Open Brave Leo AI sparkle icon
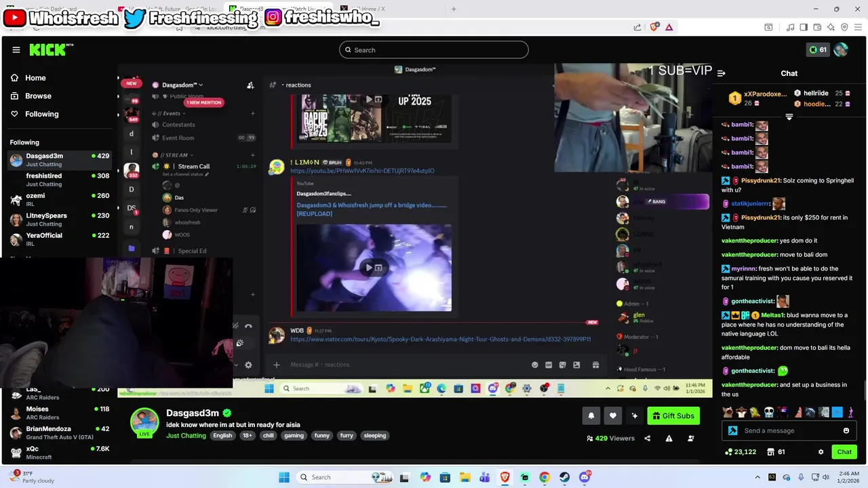868x488 pixels. (831, 27)
